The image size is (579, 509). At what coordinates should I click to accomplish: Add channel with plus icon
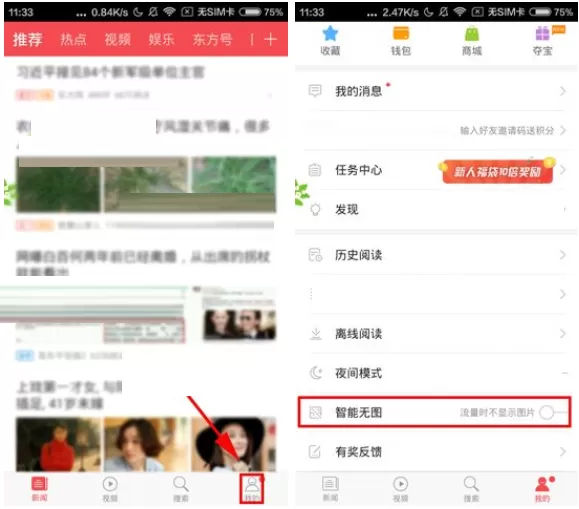[x=270, y=39]
